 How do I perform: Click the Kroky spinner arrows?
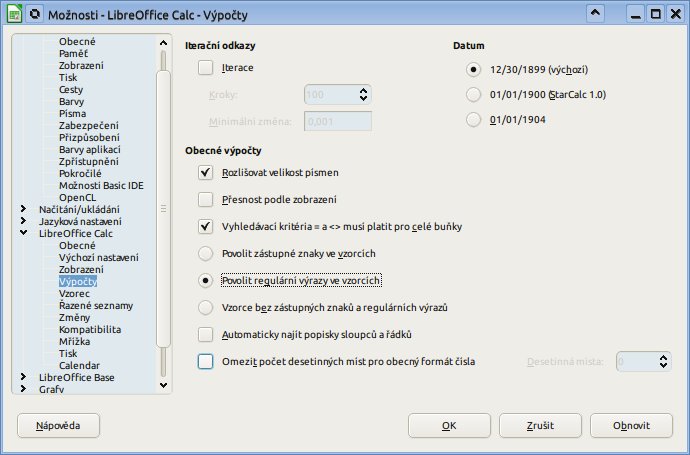tap(363, 95)
